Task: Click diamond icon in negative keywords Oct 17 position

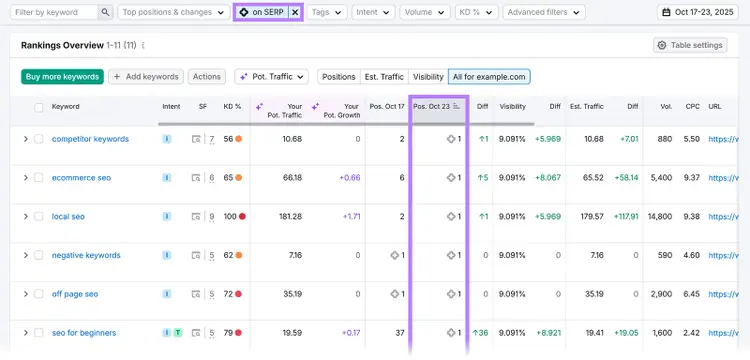Action: (x=394, y=255)
